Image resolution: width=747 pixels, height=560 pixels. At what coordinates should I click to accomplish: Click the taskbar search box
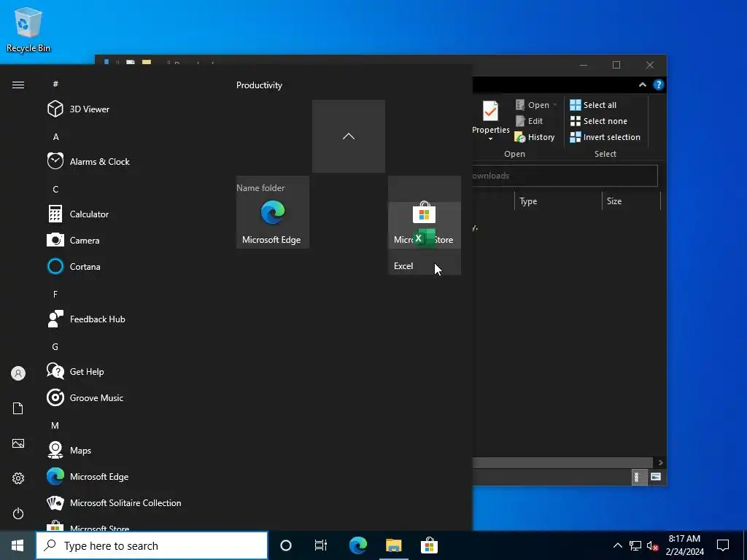point(152,545)
